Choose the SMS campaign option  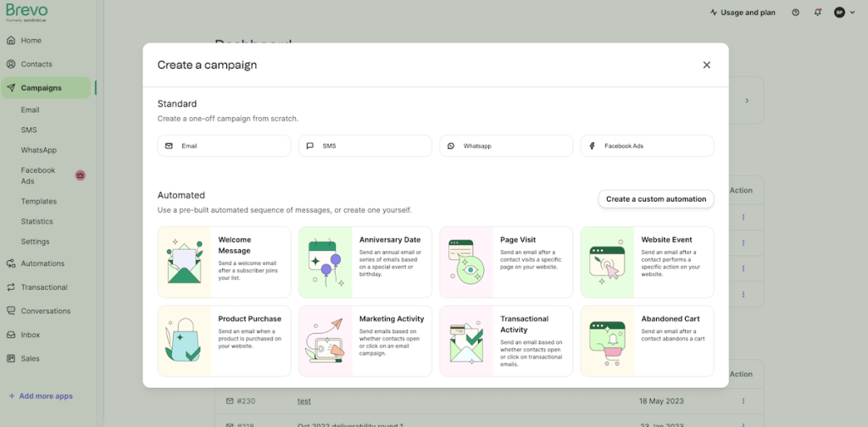pyautogui.click(x=364, y=146)
